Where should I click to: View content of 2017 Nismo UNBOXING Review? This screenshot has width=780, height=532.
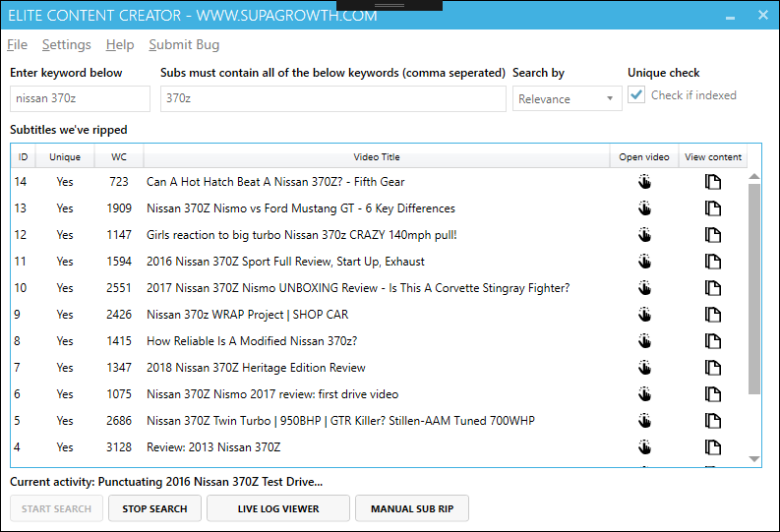click(713, 288)
